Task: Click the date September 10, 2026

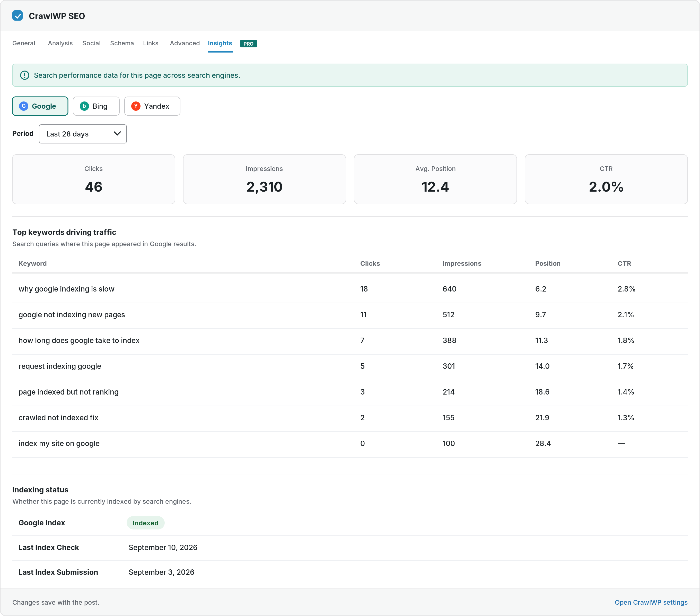Action: click(163, 547)
